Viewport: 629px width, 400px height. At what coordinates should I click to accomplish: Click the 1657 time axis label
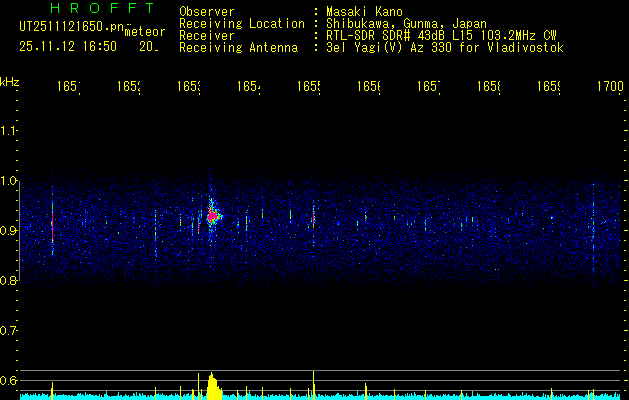point(429,86)
